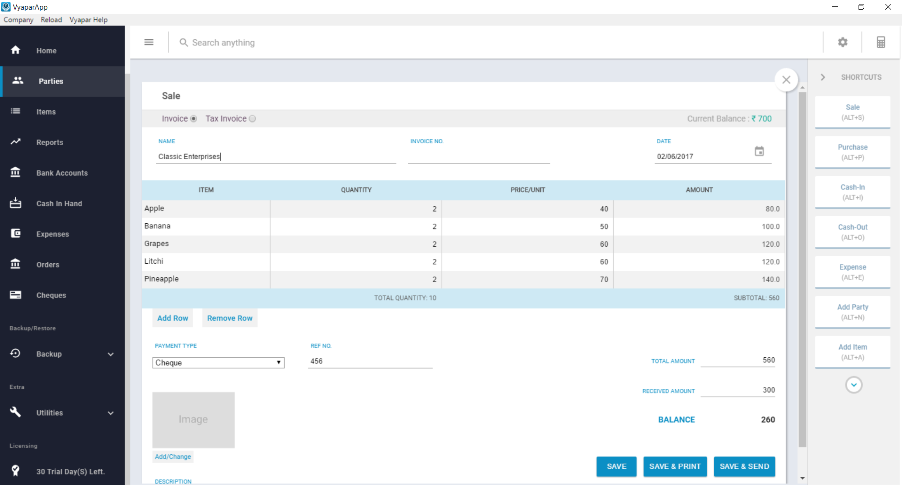The width and height of the screenshot is (902, 485).
Task: Click the hamburger menu icon
Action: (149, 42)
